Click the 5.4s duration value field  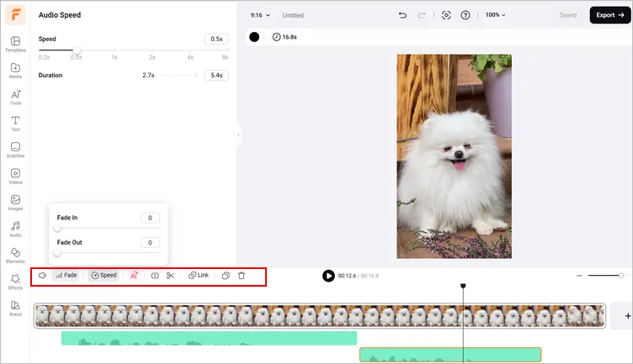pos(216,76)
